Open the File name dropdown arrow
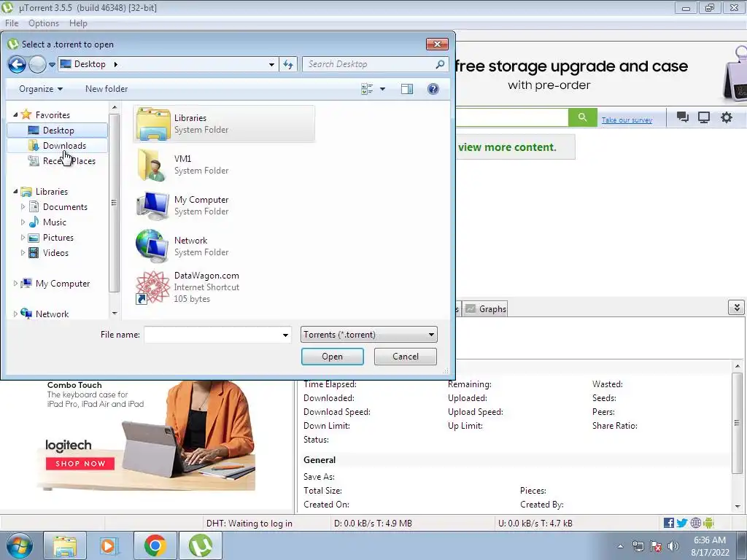 pyautogui.click(x=285, y=335)
